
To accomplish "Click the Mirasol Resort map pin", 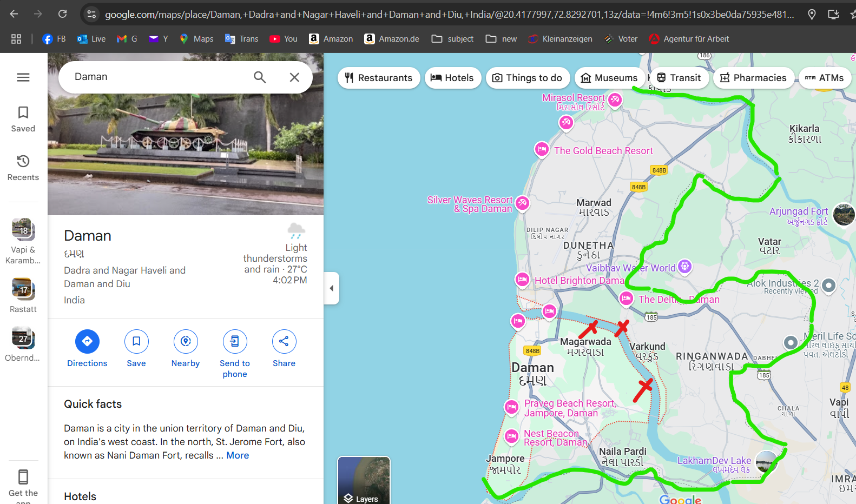I will point(615,100).
